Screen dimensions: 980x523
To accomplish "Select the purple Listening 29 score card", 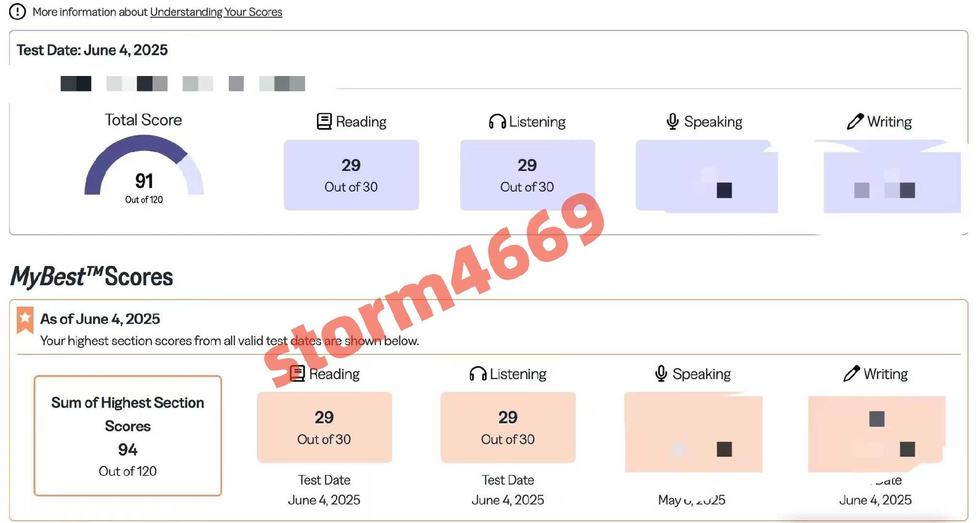I will coord(527,175).
